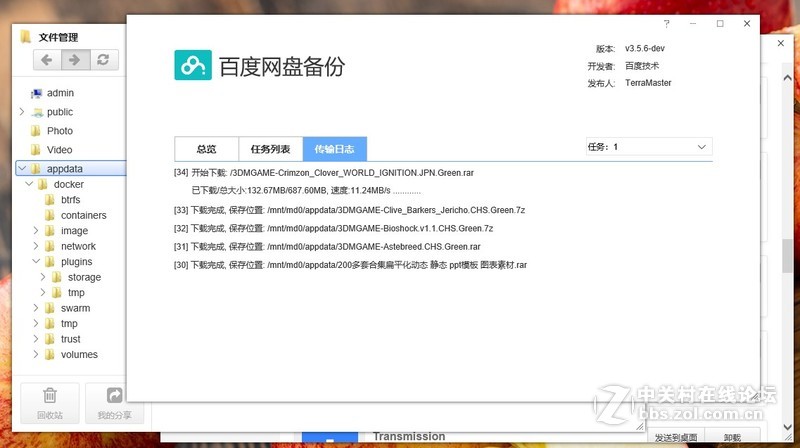Image resolution: width=800 pixels, height=448 pixels.
Task: Select the tmp folder under plugins
Action: pos(76,292)
